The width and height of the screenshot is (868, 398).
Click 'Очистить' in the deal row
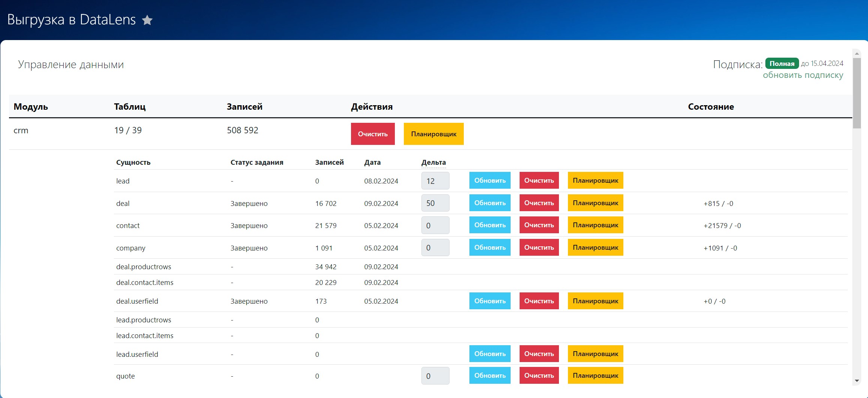click(539, 203)
